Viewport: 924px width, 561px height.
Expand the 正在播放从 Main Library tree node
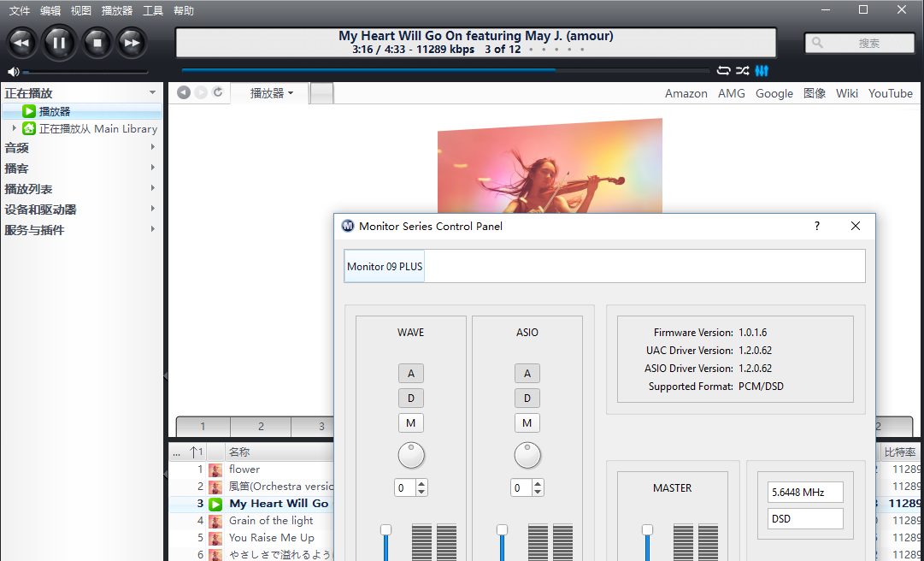15,128
